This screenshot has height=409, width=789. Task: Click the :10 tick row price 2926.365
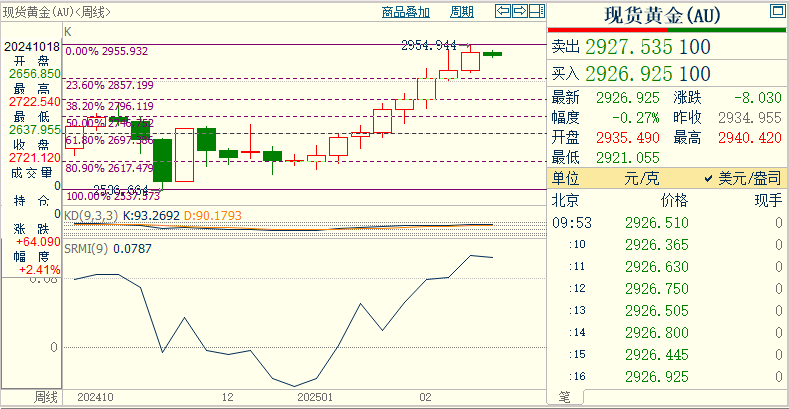[x=657, y=245]
